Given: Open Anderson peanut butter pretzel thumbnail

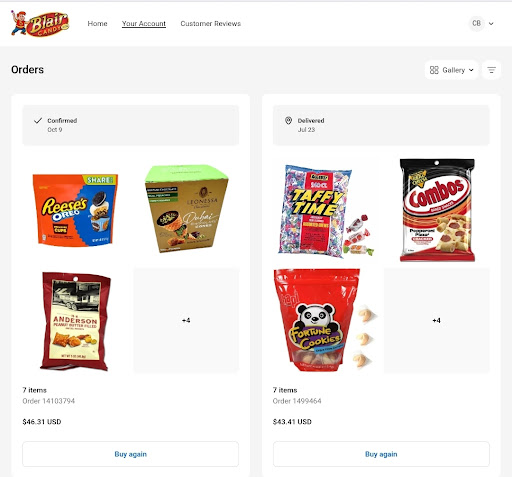Looking at the screenshot, I should tap(75, 321).
